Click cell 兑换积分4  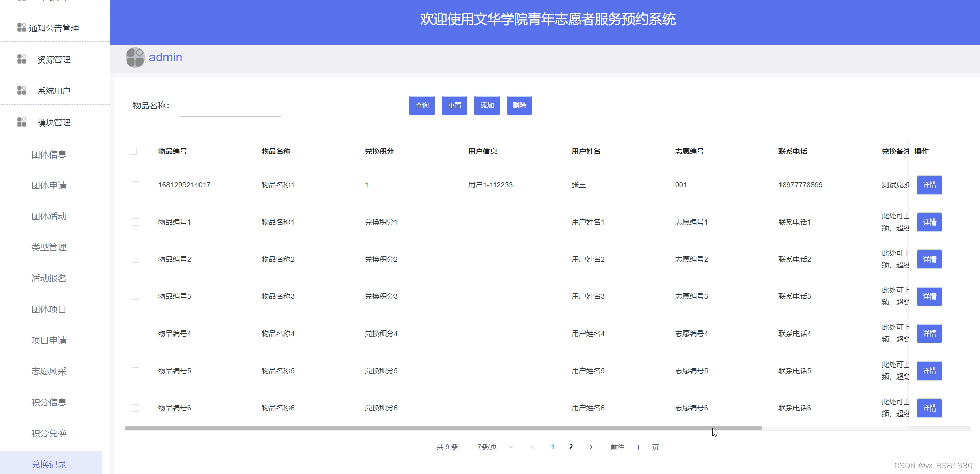(381, 334)
